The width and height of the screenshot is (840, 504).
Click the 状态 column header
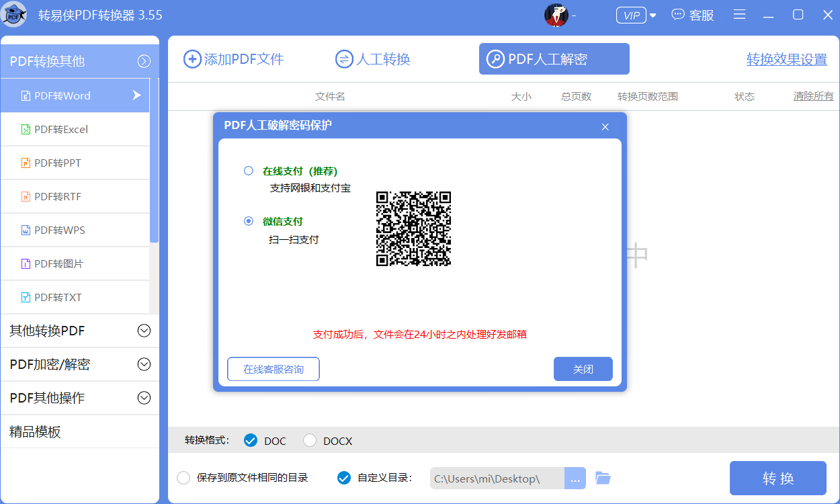(745, 96)
